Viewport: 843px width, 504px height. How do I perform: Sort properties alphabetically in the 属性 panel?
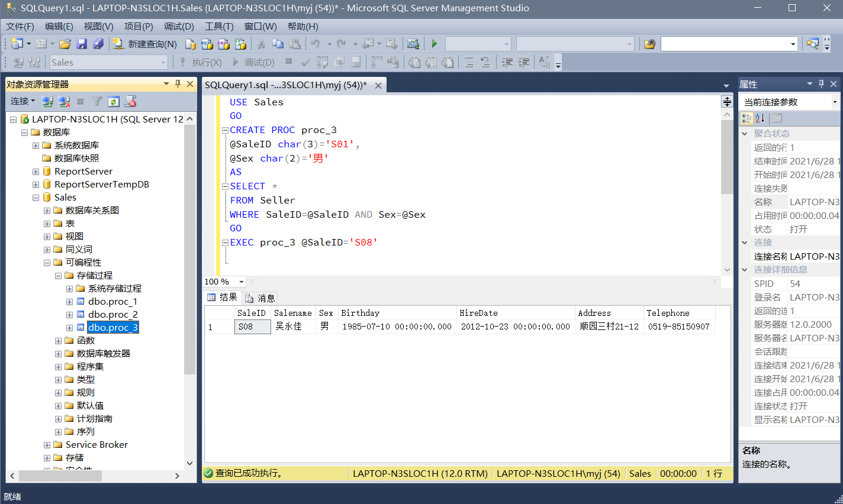point(760,118)
